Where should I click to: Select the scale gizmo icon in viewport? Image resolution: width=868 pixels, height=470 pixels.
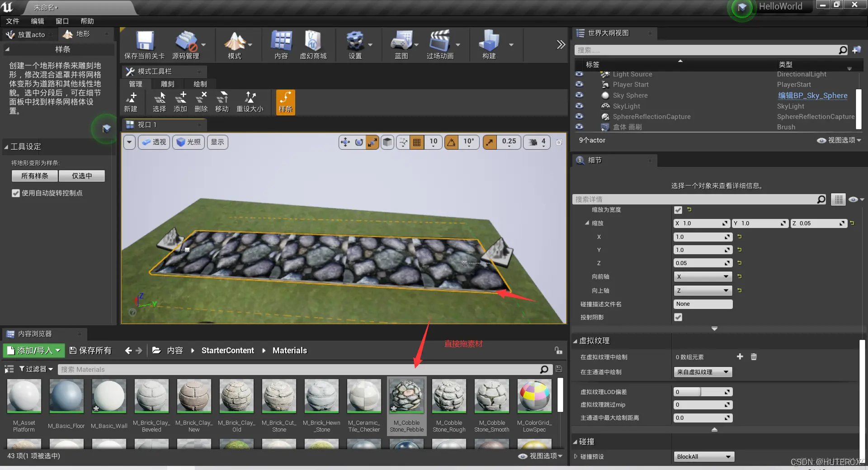tap(373, 142)
